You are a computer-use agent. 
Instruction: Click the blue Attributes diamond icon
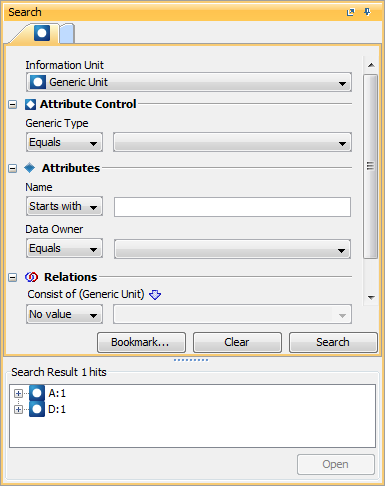30,168
